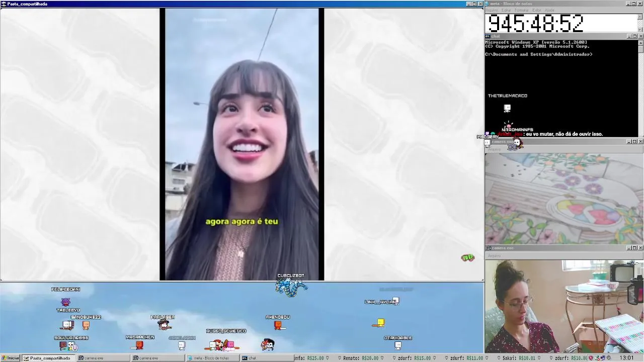Click the 945:48:52 timer text in notepad
Image resolution: width=644 pixels, height=362 pixels.
click(x=536, y=23)
